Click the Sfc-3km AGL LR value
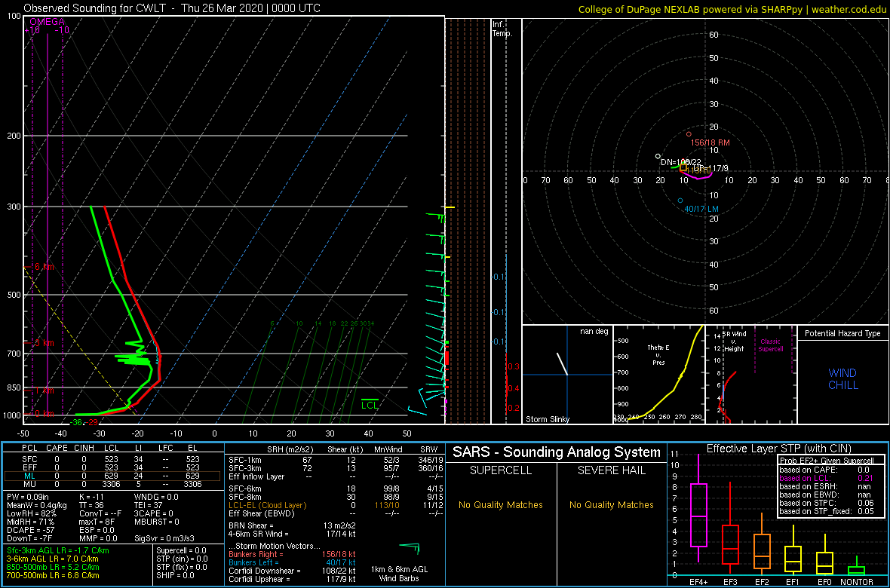The width and height of the screenshot is (890, 588). (x=58, y=550)
